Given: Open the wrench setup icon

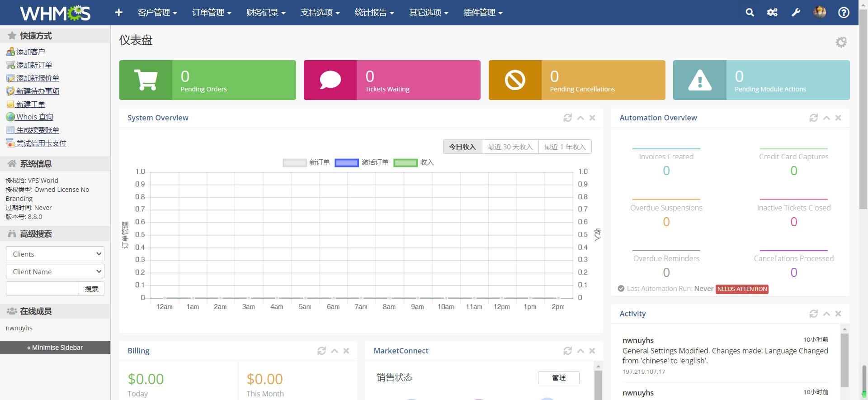Looking at the screenshot, I should tap(796, 12).
